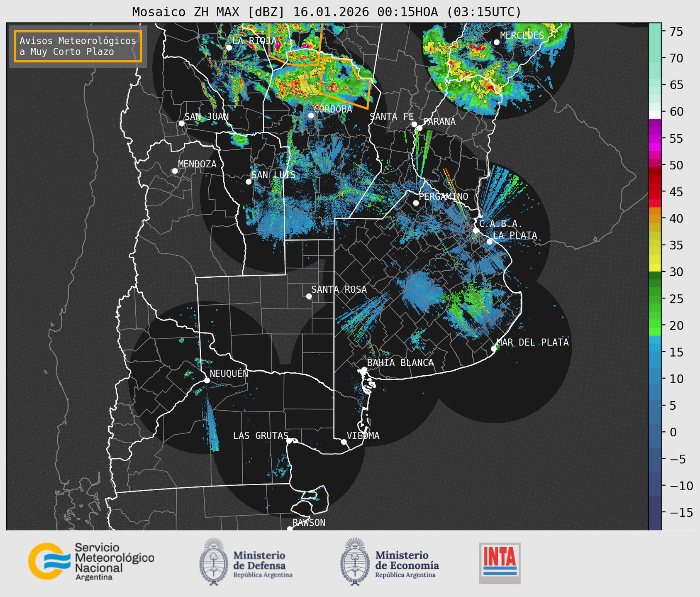Screen dimensions: 700x597
Task: Click the Mar del Plata marker
Action: point(494,348)
